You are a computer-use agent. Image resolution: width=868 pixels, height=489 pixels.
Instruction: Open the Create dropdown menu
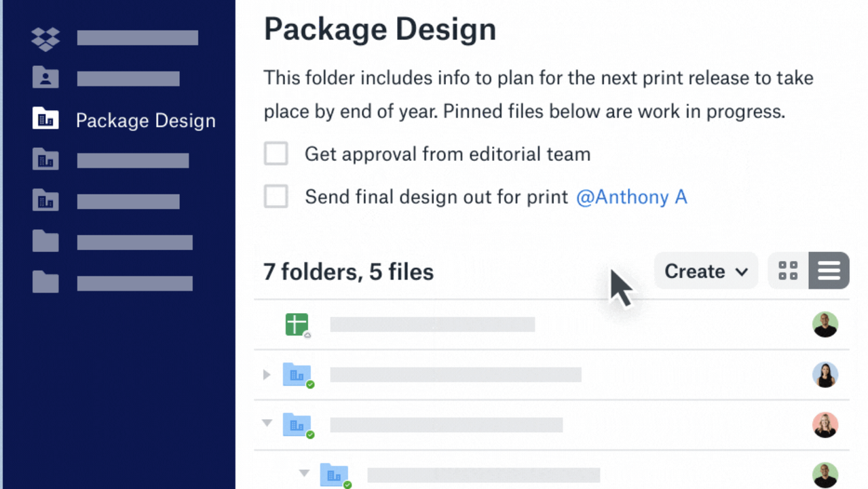(706, 271)
